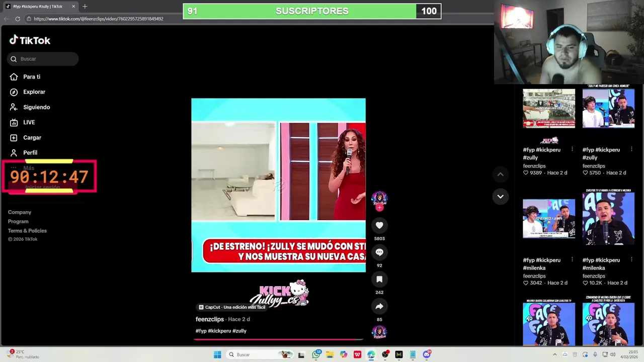Open the Perfil icon in the sidebar
Image resolution: width=644 pixels, height=362 pixels.
14,152
